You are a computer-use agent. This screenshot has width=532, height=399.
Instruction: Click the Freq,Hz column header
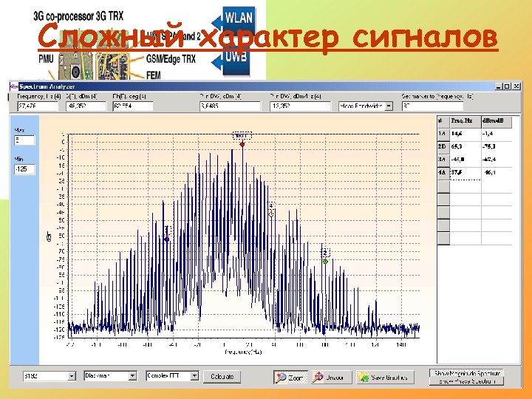tap(465, 121)
